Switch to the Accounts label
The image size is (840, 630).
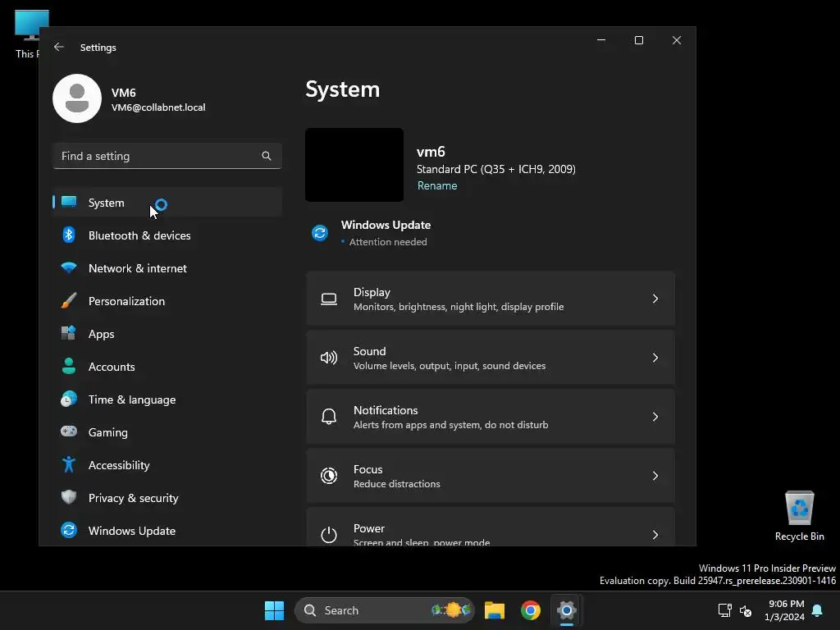(112, 367)
